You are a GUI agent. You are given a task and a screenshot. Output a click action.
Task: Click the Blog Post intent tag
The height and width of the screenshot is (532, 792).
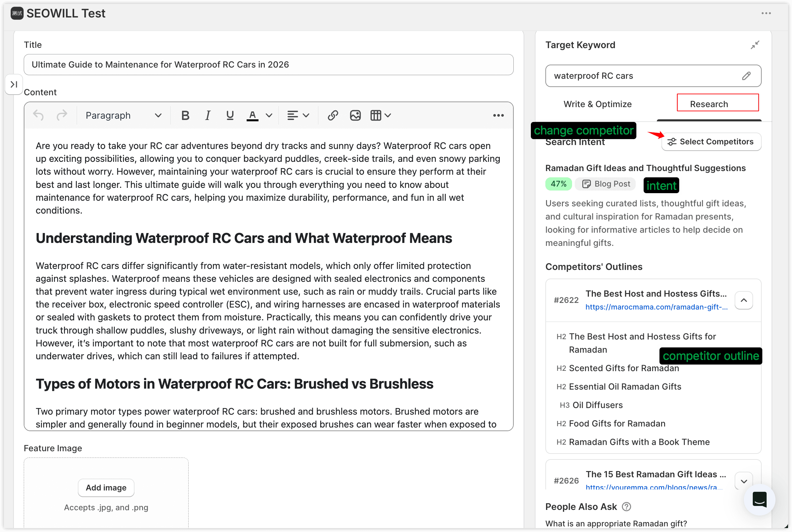click(x=605, y=184)
